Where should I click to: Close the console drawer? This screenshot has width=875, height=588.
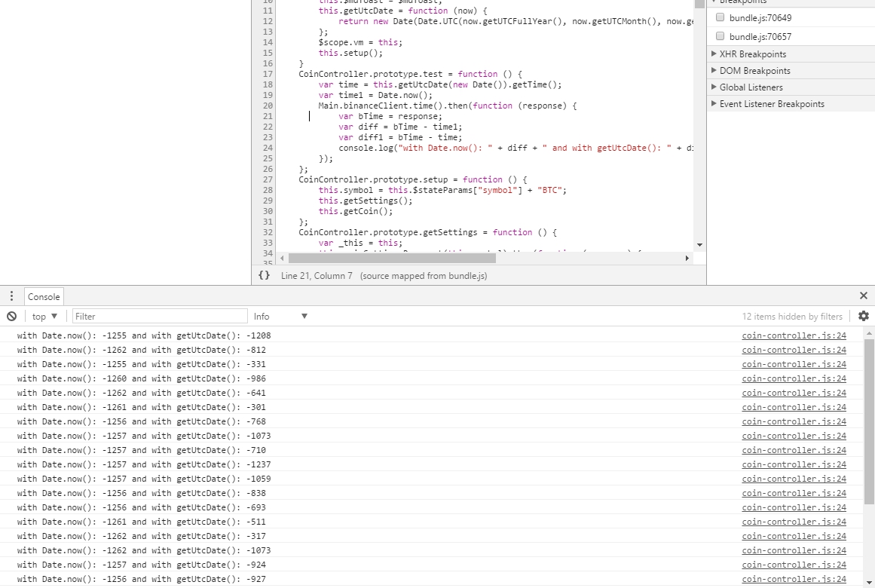click(x=863, y=296)
